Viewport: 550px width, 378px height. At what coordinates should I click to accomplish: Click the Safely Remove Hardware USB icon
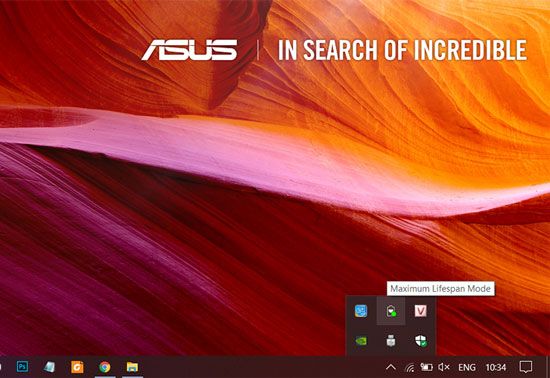point(391,340)
